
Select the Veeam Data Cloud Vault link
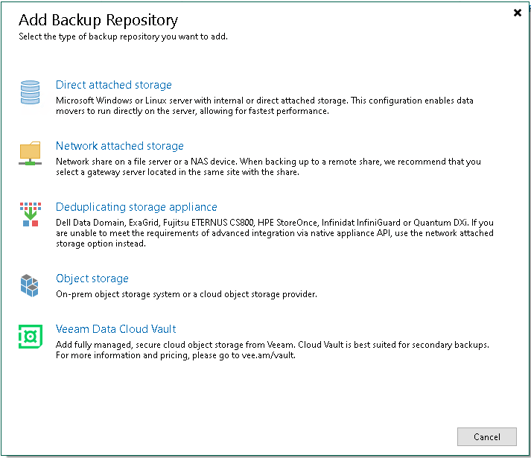[x=116, y=329]
